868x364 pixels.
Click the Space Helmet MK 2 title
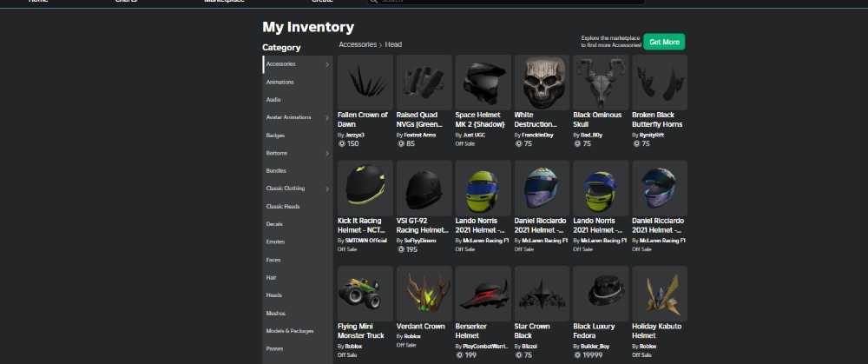tap(481, 120)
